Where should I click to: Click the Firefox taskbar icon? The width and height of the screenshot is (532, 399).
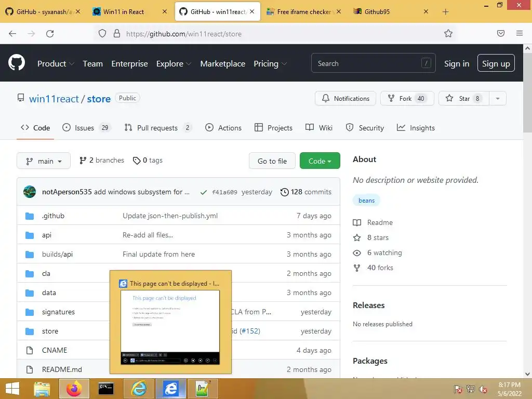pos(74,389)
